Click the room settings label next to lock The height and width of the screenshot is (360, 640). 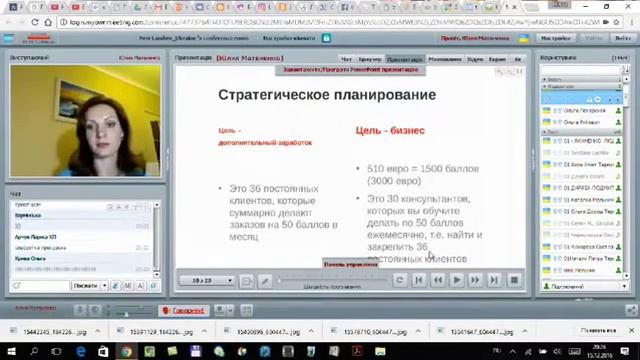tap(289, 38)
